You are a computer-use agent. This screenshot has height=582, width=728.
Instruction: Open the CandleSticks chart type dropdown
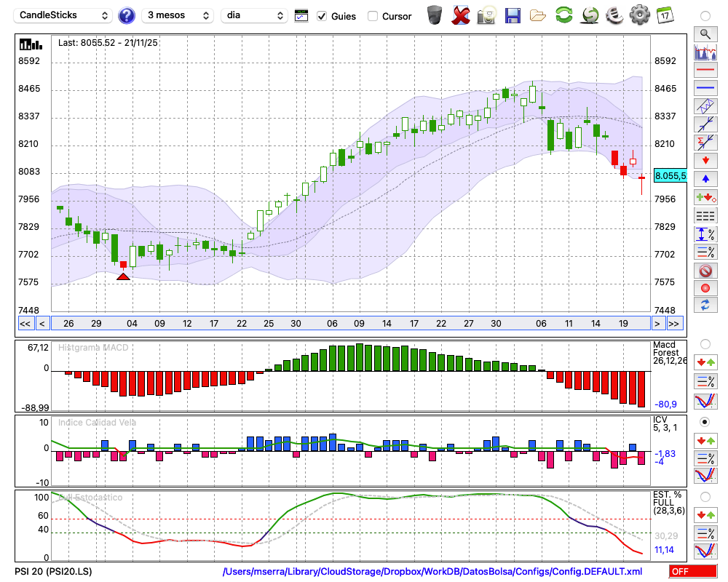63,15
